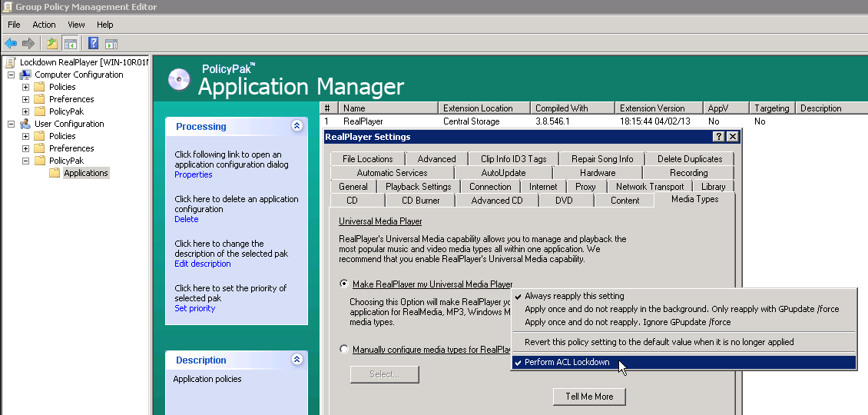Click the Delete link in Processing panel
Image resolution: width=868 pixels, height=415 pixels.
pos(186,219)
